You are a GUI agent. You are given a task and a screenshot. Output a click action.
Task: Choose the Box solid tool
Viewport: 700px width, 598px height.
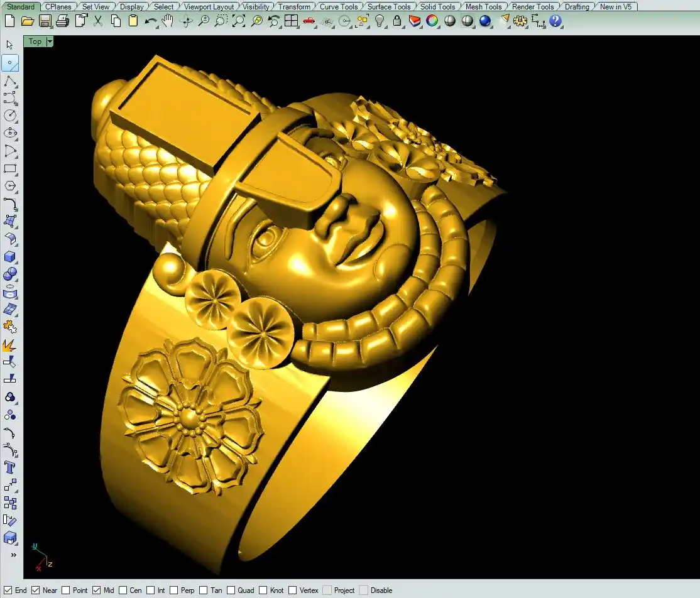[10, 257]
